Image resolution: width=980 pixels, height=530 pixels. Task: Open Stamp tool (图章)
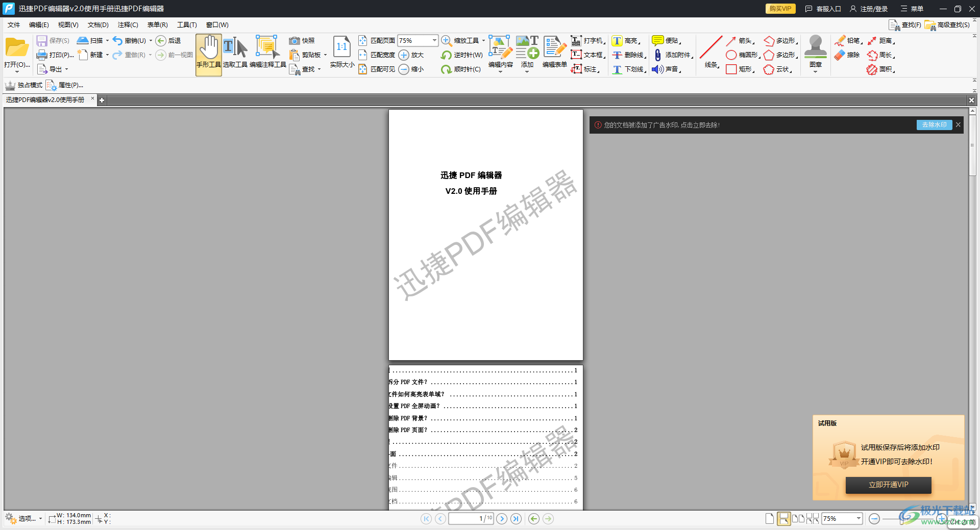point(815,52)
